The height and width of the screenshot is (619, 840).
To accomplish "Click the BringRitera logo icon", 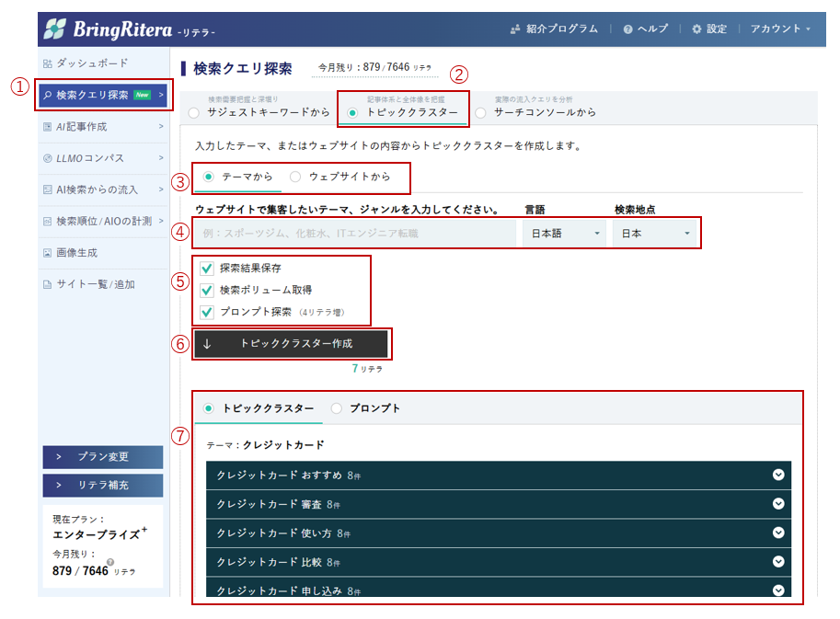I will [54, 29].
